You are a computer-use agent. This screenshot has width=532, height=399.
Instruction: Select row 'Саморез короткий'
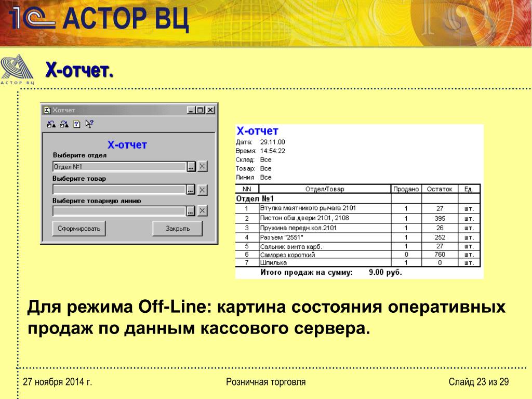click(357, 255)
